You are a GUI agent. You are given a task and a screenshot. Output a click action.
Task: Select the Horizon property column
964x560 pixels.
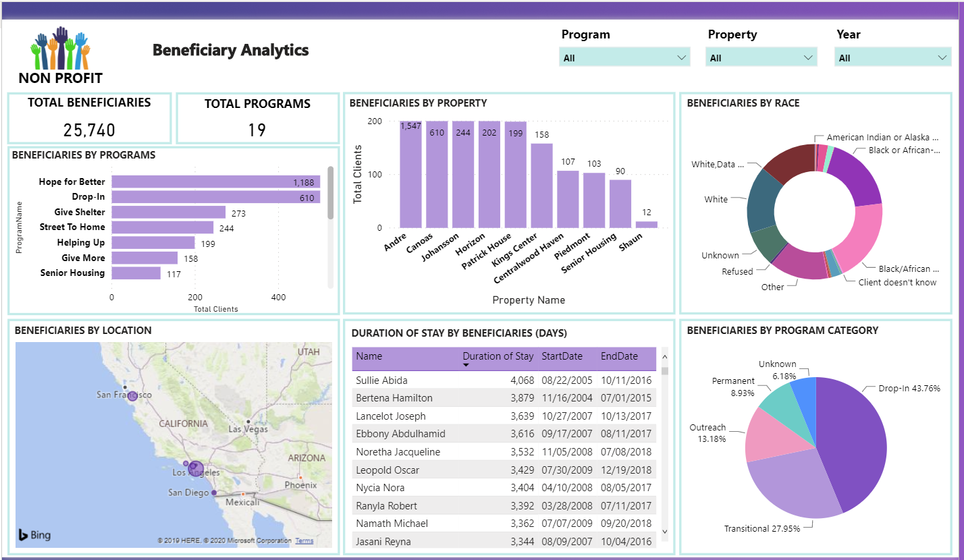point(489,175)
